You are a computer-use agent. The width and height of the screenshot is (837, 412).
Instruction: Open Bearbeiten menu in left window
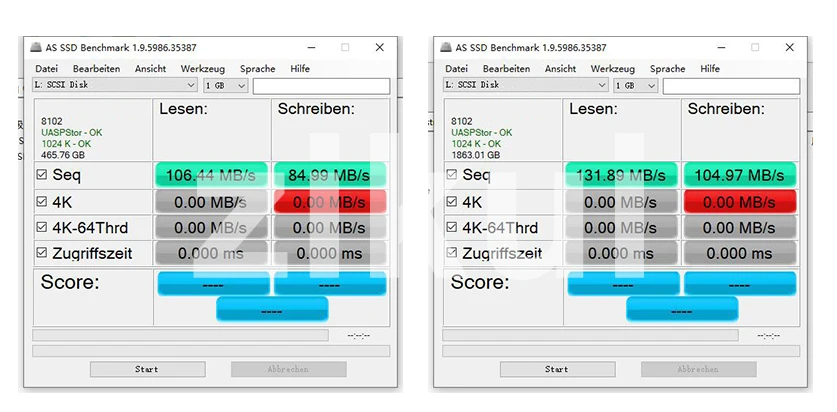pyautogui.click(x=97, y=69)
